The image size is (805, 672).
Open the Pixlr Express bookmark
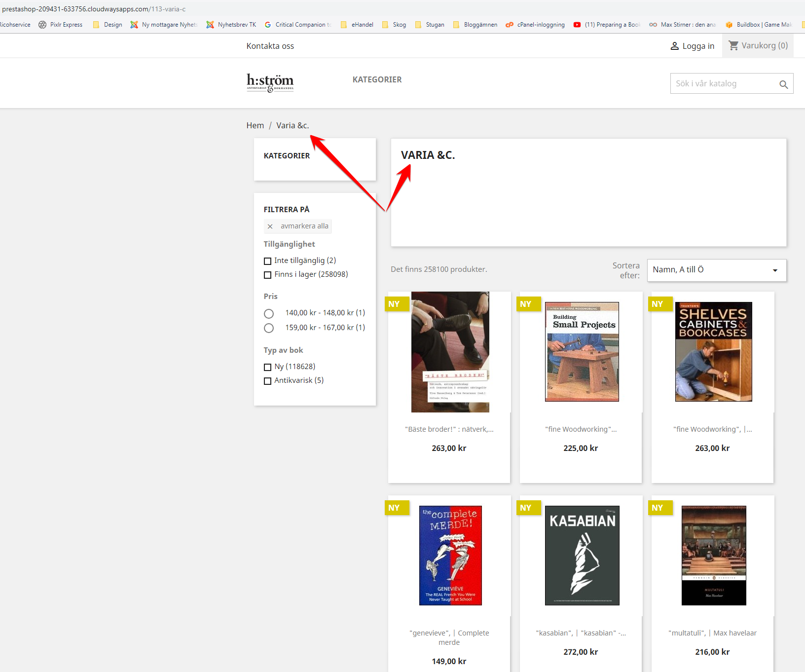pyautogui.click(x=61, y=25)
